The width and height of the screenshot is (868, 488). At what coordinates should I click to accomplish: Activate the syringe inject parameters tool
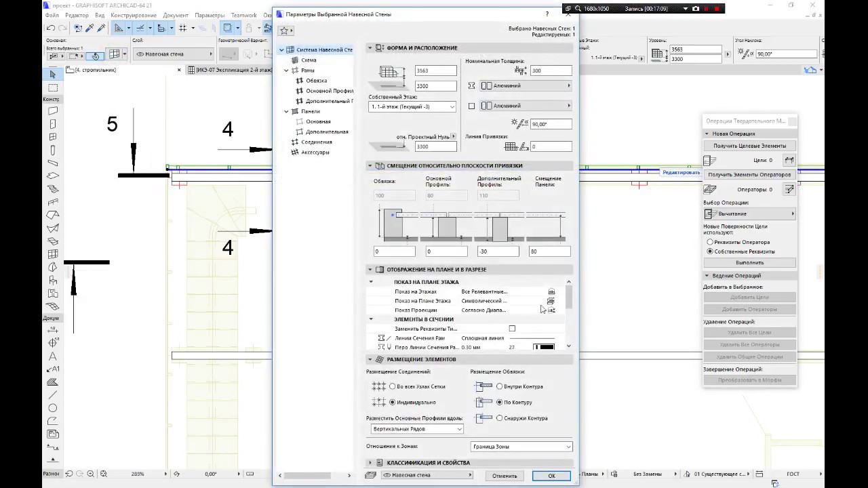click(101, 28)
